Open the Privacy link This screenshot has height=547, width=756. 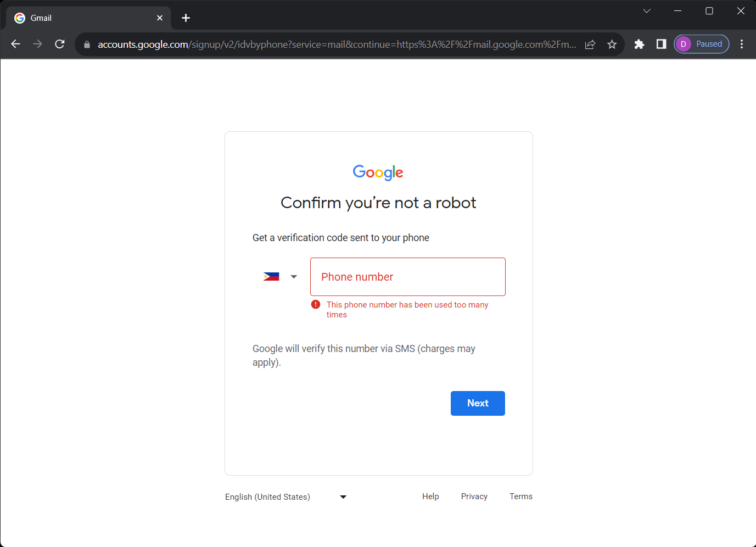pyautogui.click(x=474, y=496)
